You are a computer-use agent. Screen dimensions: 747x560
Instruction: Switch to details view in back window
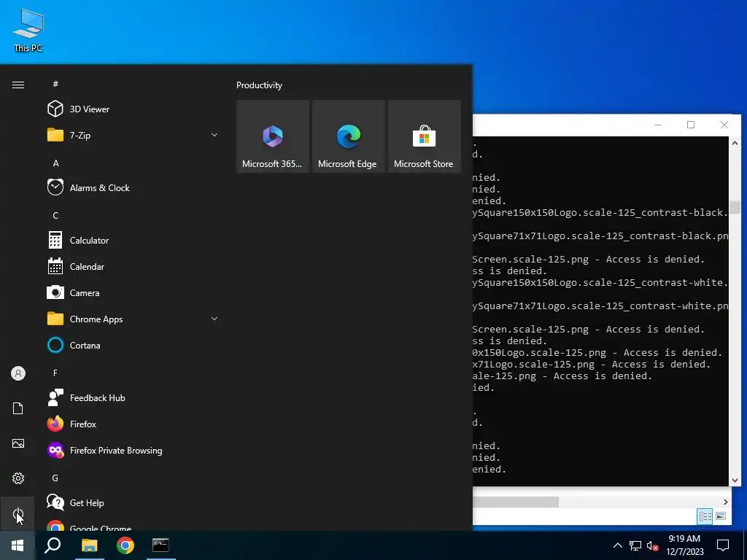coord(705,516)
